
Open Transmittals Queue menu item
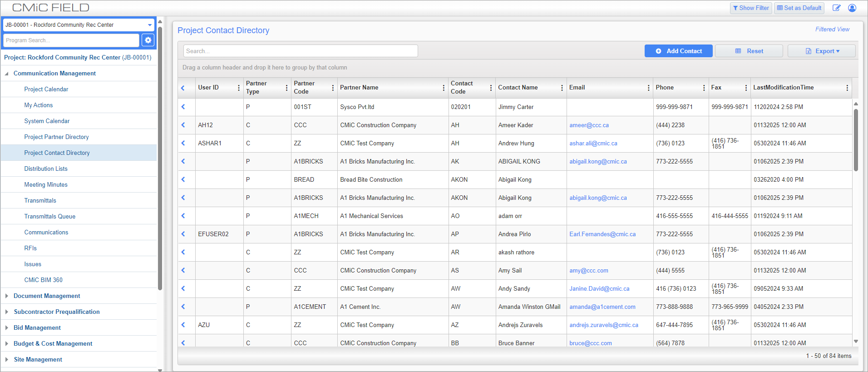tap(50, 216)
